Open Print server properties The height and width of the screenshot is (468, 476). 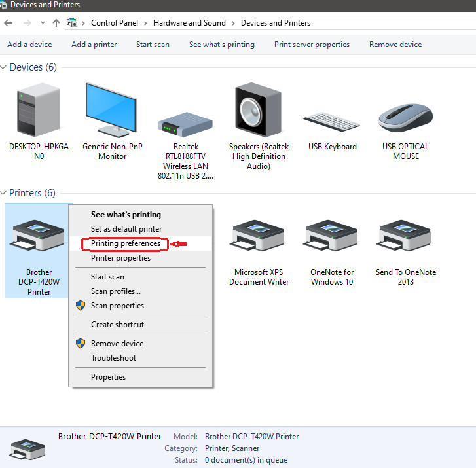(x=312, y=45)
